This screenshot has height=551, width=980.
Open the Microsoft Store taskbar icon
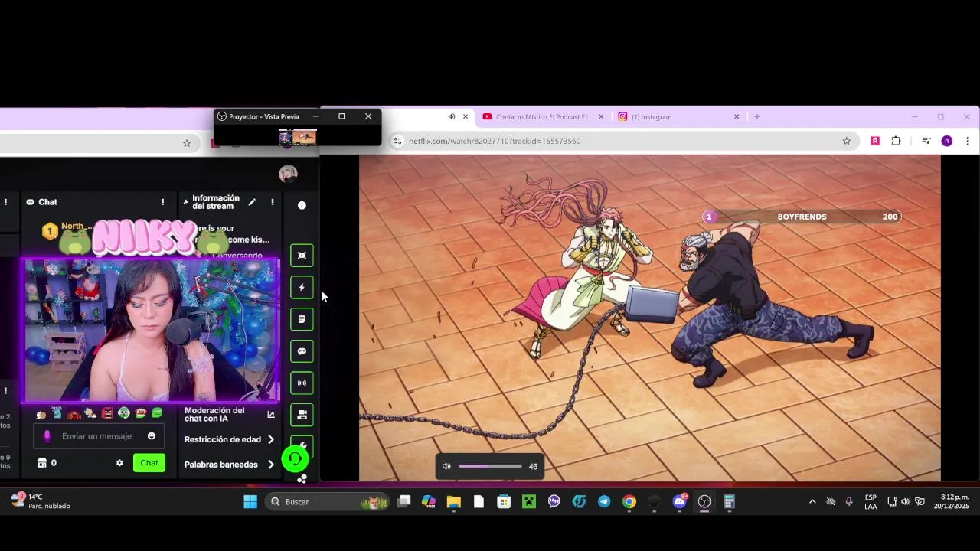[504, 502]
